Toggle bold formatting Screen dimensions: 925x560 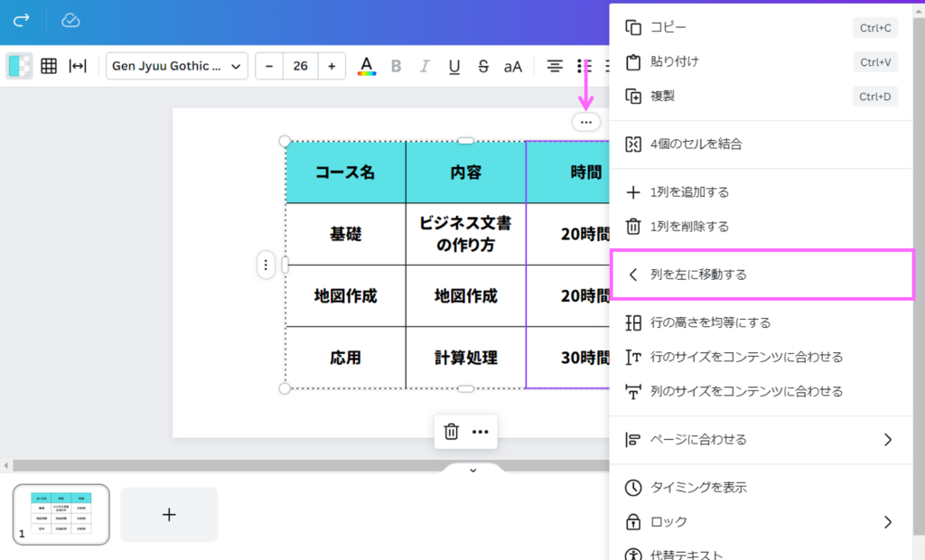(396, 66)
